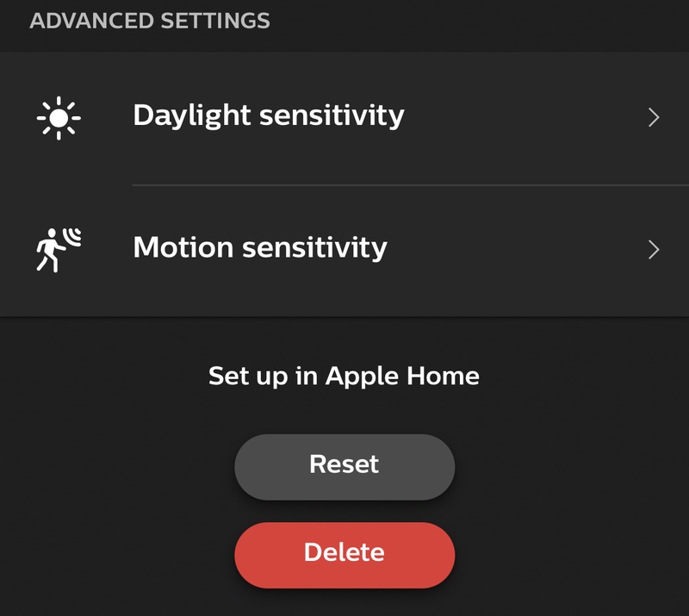The width and height of the screenshot is (689, 616).
Task: Select the brightness sun glyph
Action: click(59, 117)
